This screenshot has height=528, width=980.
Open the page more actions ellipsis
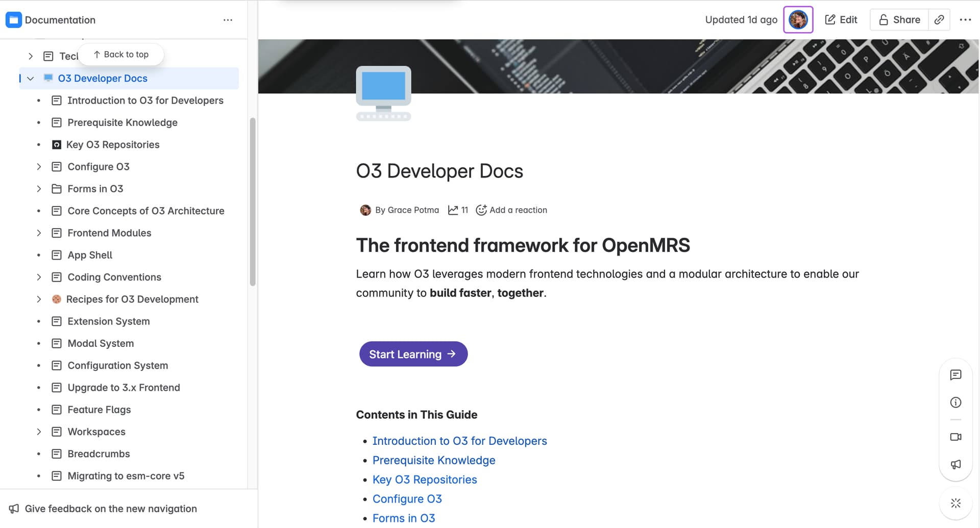tap(965, 20)
